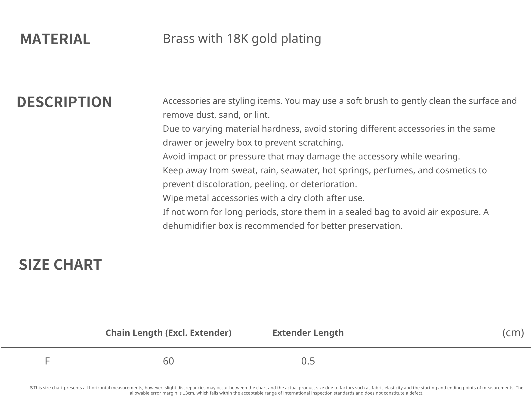The width and height of the screenshot is (532, 420).
Task: Click the "remove dust, sand, or lint" line
Action: click(216, 115)
